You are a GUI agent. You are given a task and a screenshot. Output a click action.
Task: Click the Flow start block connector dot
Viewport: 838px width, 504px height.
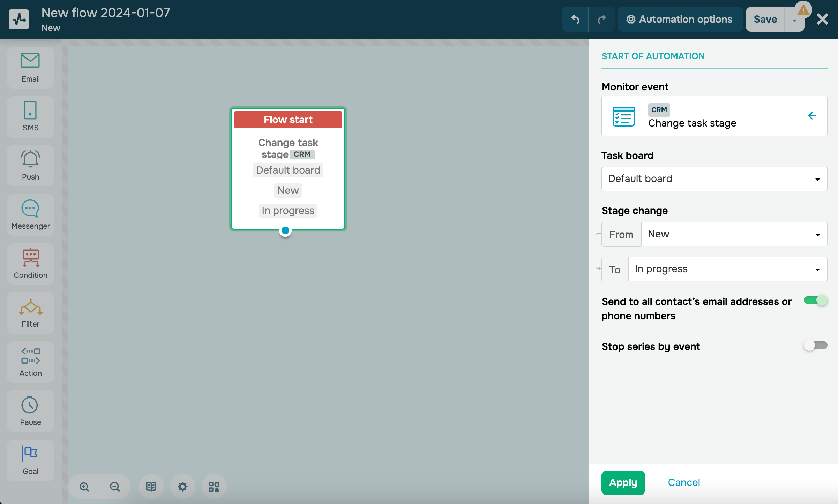tap(285, 230)
